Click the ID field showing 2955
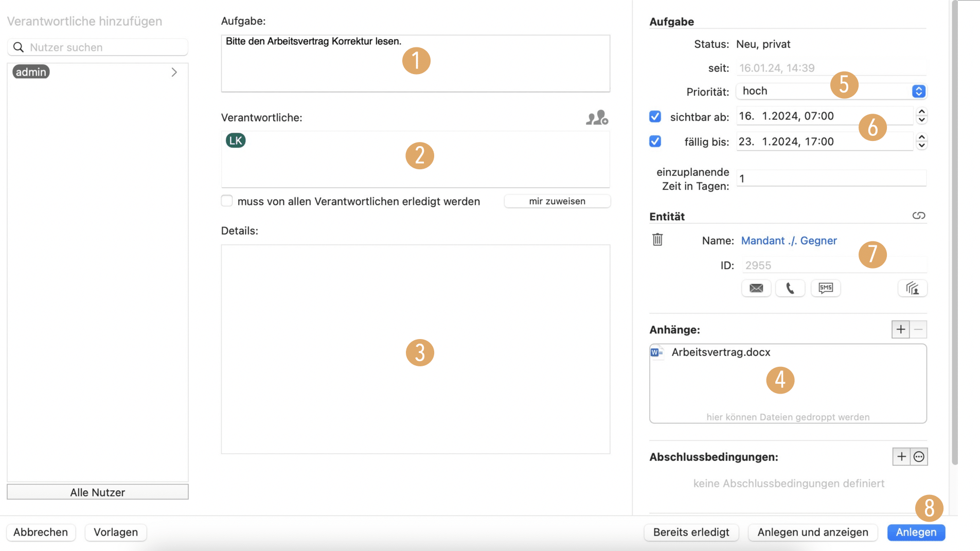 (x=833, y=265)
